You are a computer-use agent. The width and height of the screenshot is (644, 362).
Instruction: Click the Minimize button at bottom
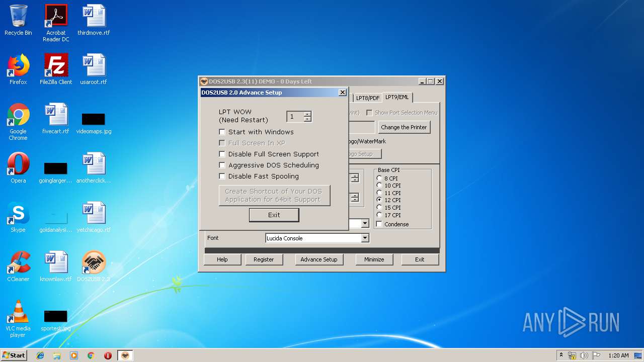pos(374,259)
